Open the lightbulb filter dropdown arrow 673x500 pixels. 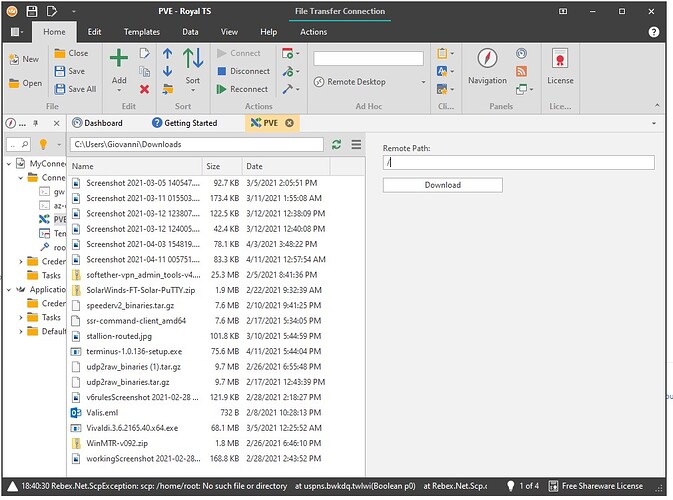57,145
